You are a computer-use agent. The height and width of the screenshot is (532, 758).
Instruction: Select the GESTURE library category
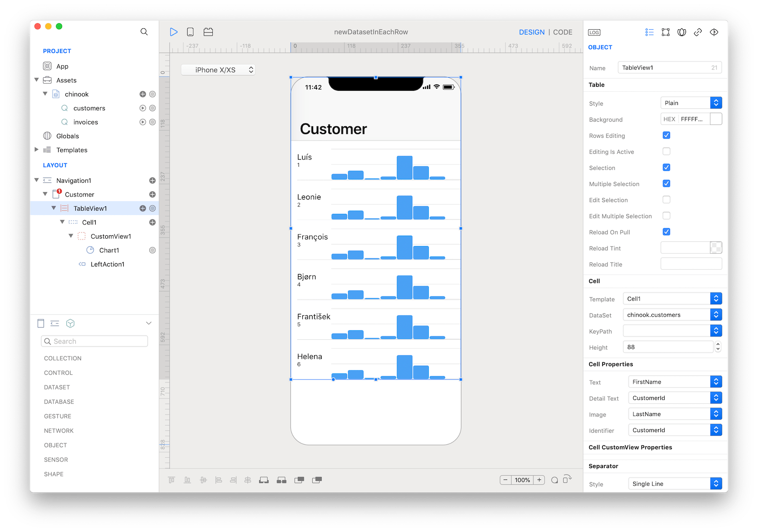pyautogui.click(x=58, y=417)
